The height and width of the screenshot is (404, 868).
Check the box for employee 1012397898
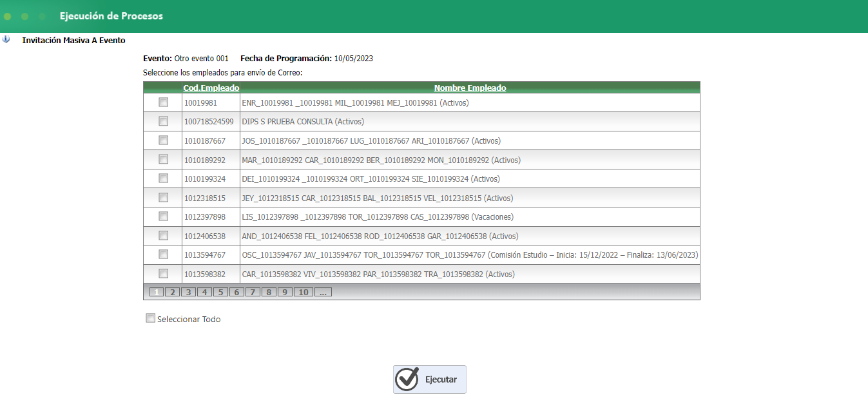164,216
